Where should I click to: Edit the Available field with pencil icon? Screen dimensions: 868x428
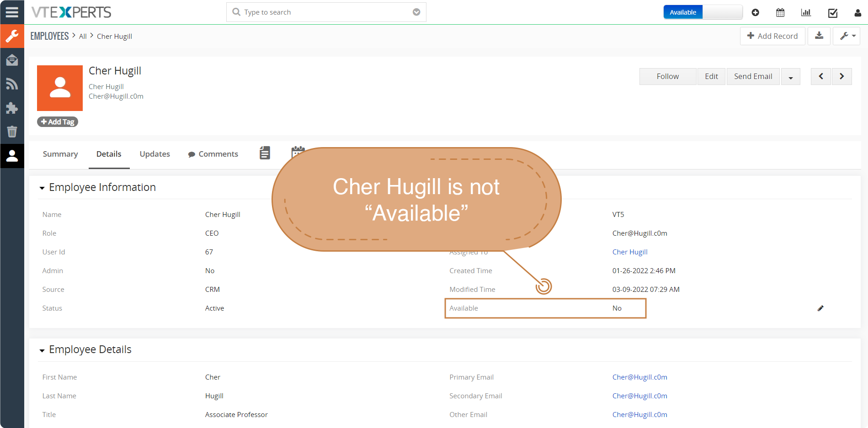(820, 308)
